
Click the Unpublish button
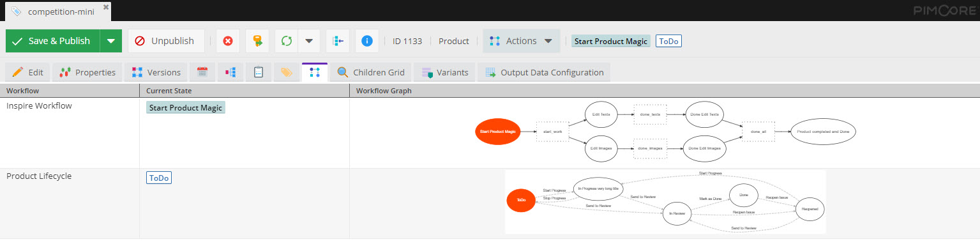pyautogui.click(x=165, y=41)
